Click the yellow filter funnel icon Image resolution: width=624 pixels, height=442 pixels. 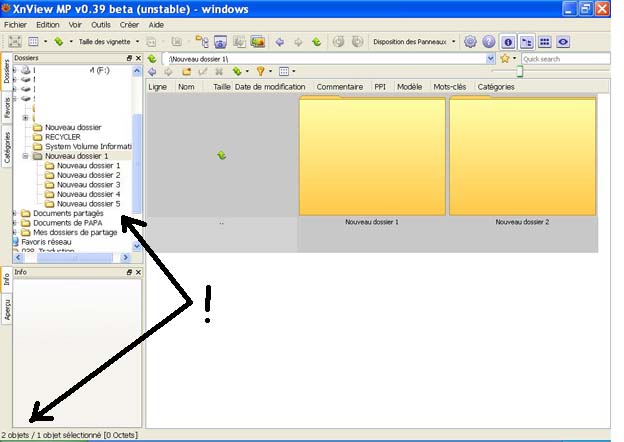click(261, 72)
